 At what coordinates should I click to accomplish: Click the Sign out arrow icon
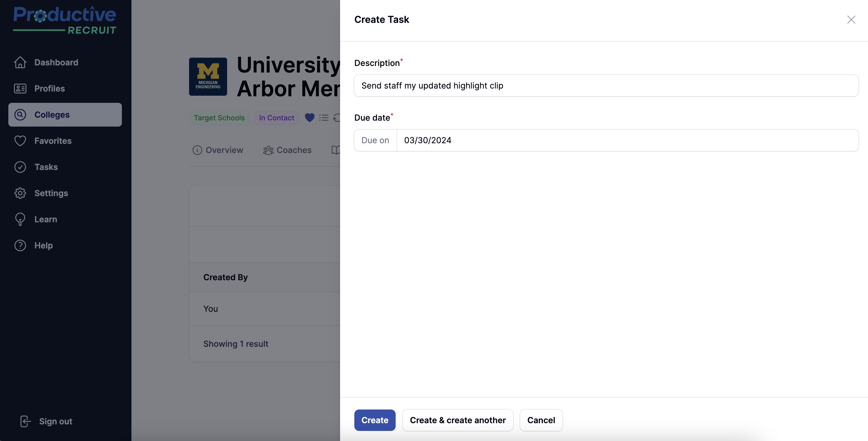pyautogui.click(x=26, y=421)
